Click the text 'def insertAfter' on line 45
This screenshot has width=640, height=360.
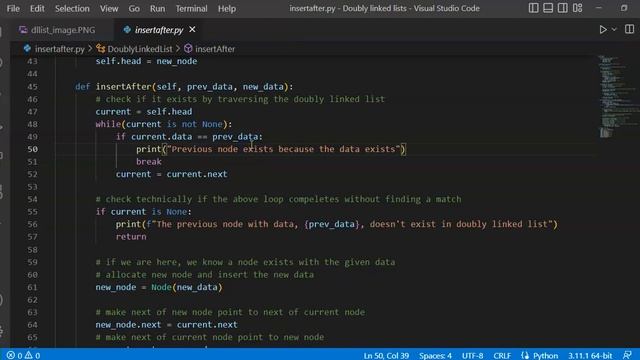coord(113,87)
